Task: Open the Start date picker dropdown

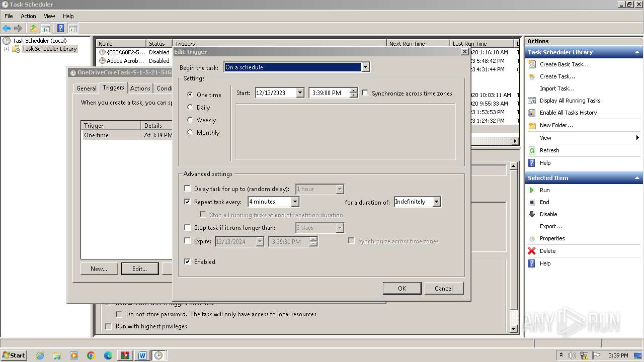Action: [300, 93]
